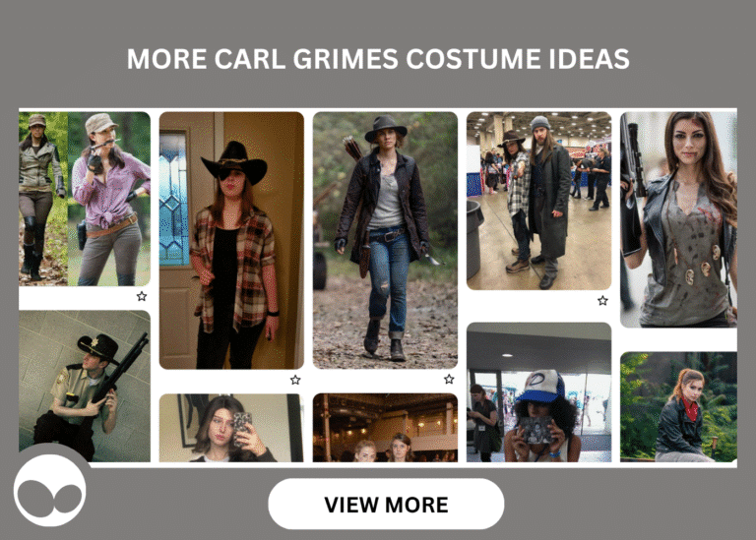Open the blue and white cap photo
Screen dimensions: 756x540
(538, 392)
